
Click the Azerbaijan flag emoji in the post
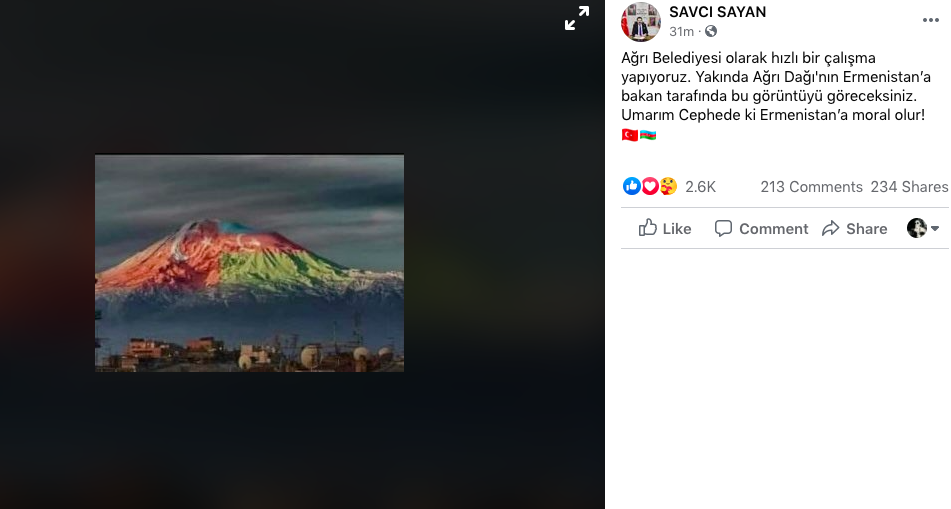pyautogui.click(x=648, y=135)
